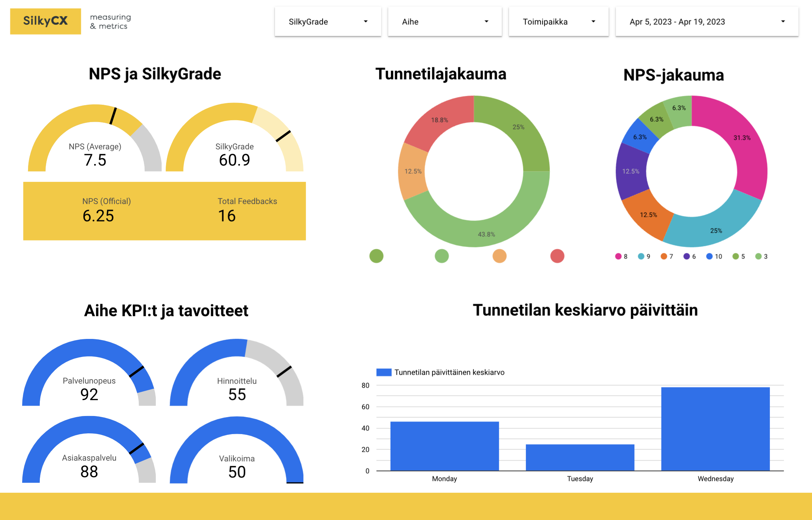Open the SilkyGrade filter dropdown
The image size is (812, 520).
coord(328,22)
